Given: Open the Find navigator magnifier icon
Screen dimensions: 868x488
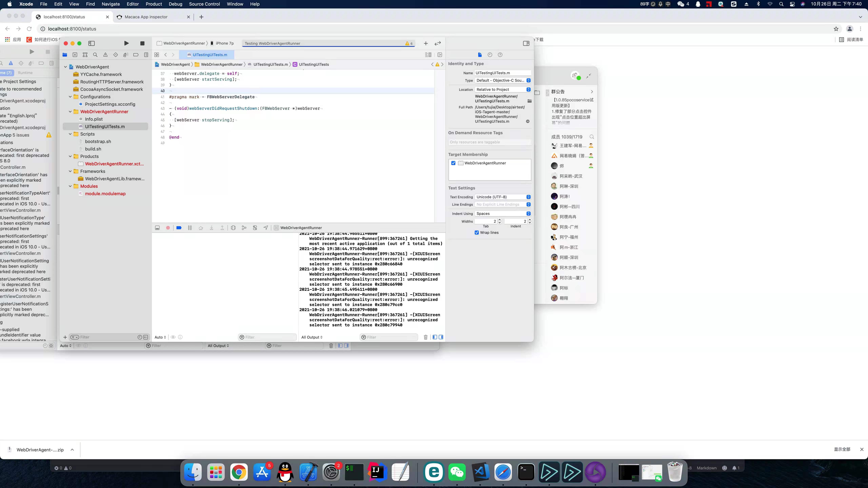Looking at the screenshot, I should (x=95, y=55).
